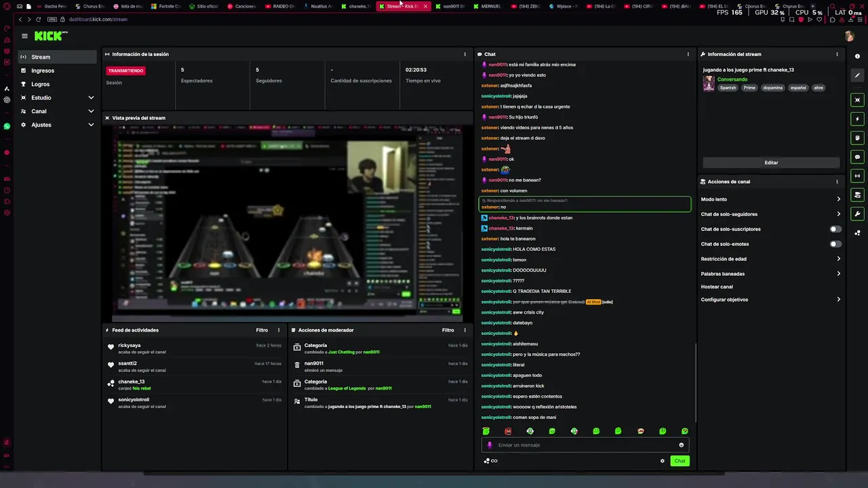
Task: Click the lightning bolt icon in right toolbar
Action: pos(857,119)
